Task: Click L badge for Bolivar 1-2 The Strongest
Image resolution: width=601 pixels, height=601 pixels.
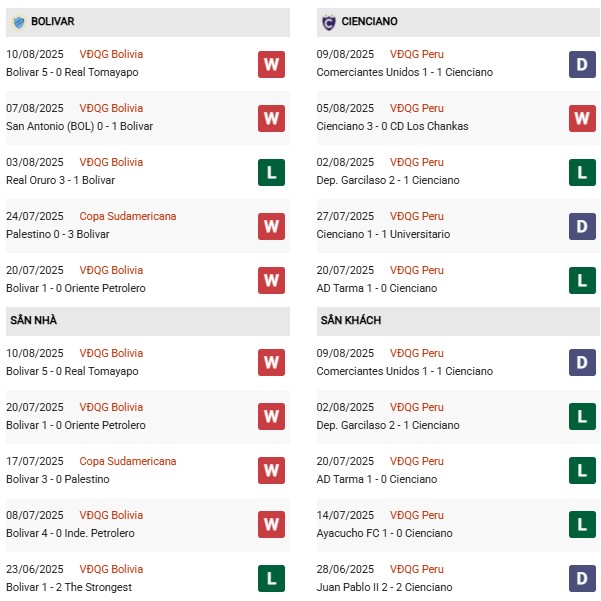Action: tap(271, 579)
